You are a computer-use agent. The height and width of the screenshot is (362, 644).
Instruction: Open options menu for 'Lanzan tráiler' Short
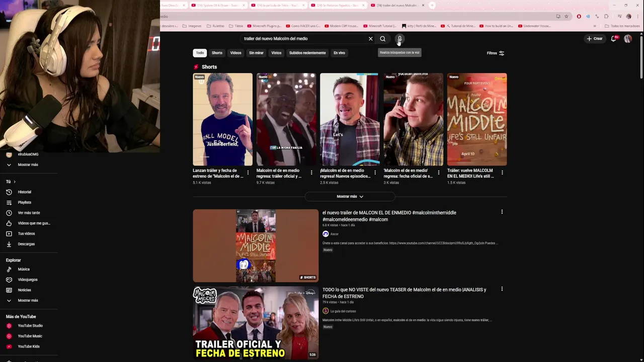[248, 173]
